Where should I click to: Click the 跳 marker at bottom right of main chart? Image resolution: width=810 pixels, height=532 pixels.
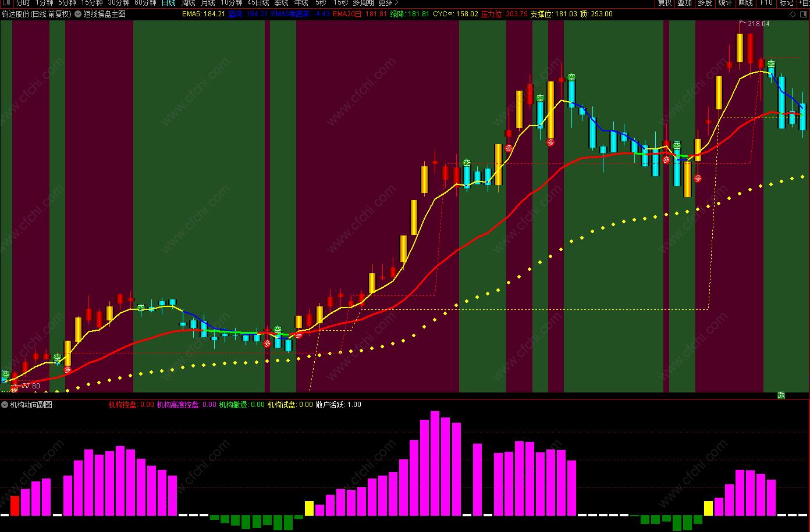[x=781, y=395]
